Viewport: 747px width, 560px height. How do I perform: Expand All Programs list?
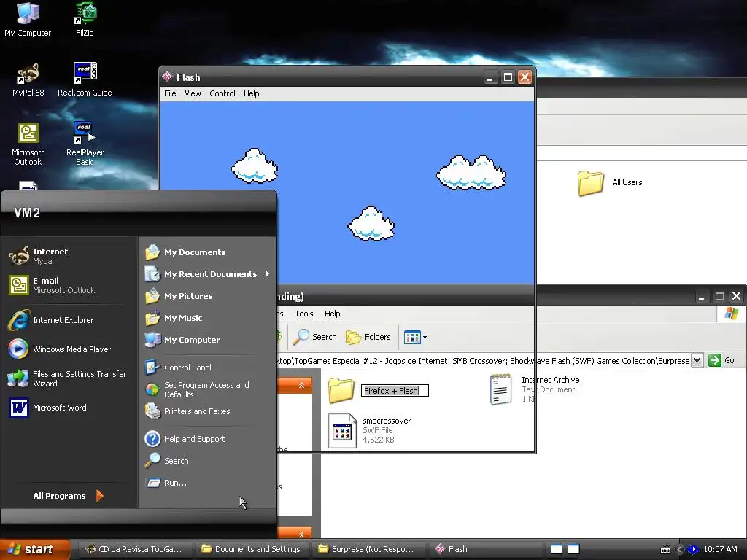[68, 496]
